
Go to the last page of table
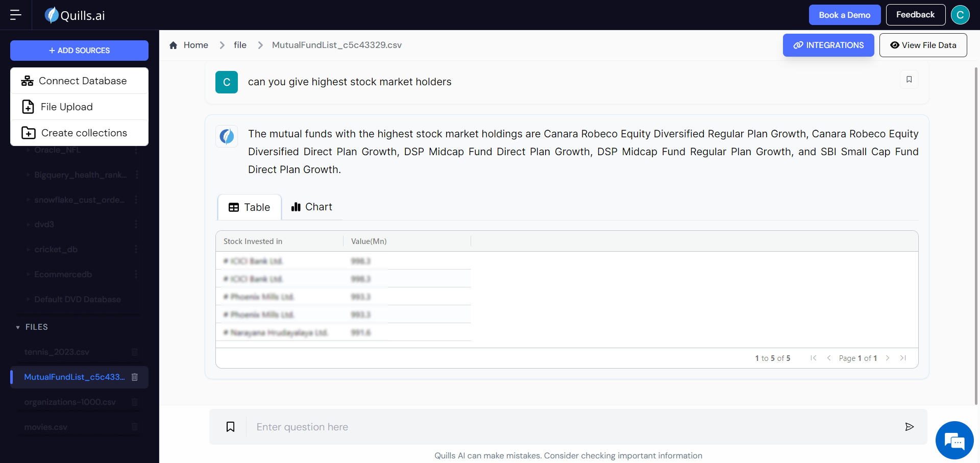[903, 358]
